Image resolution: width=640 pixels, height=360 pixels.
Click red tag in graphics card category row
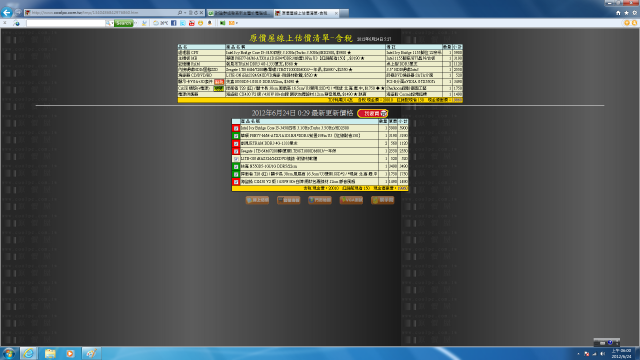click(x=219, y=82)
